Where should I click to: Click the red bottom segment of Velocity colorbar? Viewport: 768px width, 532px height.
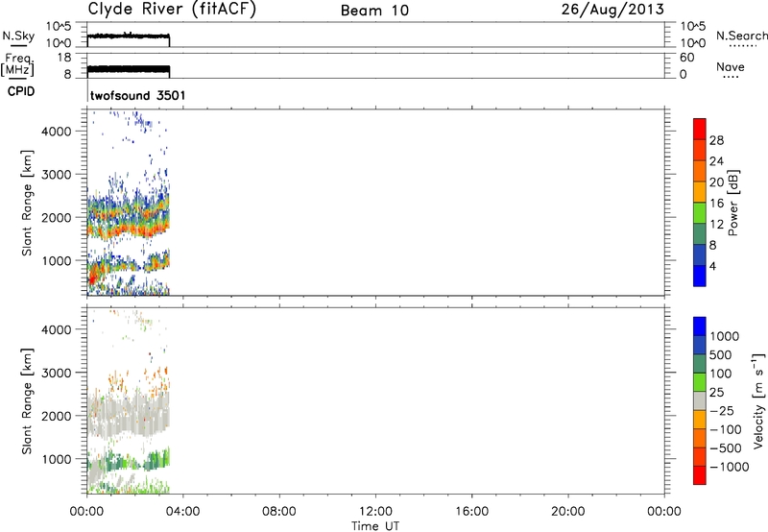click(700, 475)
